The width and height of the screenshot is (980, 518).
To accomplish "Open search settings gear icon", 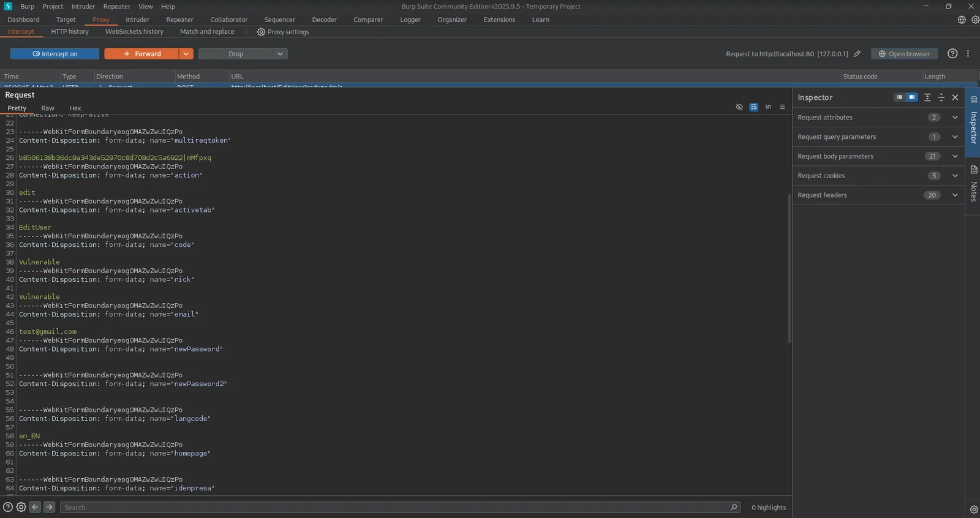I will click(x=21, y=507).
